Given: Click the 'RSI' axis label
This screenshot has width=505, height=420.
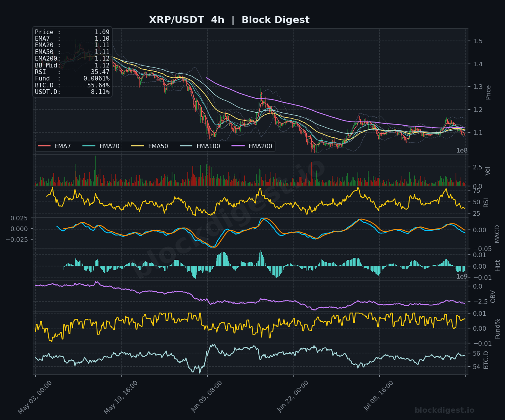Looking at the screenshot, I should coord(486,202).
